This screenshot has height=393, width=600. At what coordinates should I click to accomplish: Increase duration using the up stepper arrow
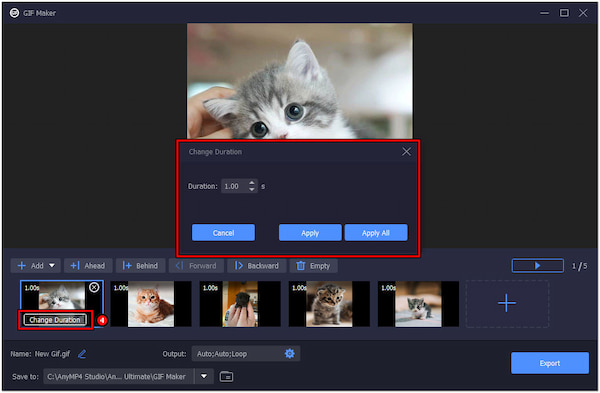pyautogui.click(x=251, y=183)
